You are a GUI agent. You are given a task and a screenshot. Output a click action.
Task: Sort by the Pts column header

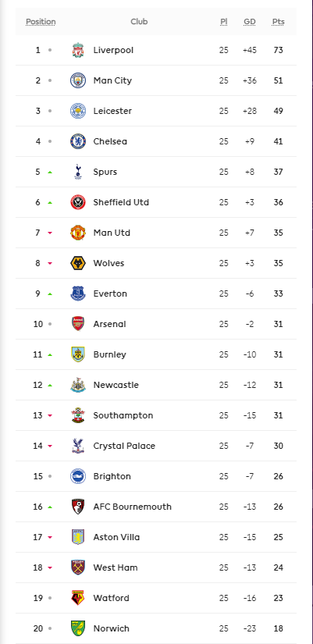pos(278,22)
